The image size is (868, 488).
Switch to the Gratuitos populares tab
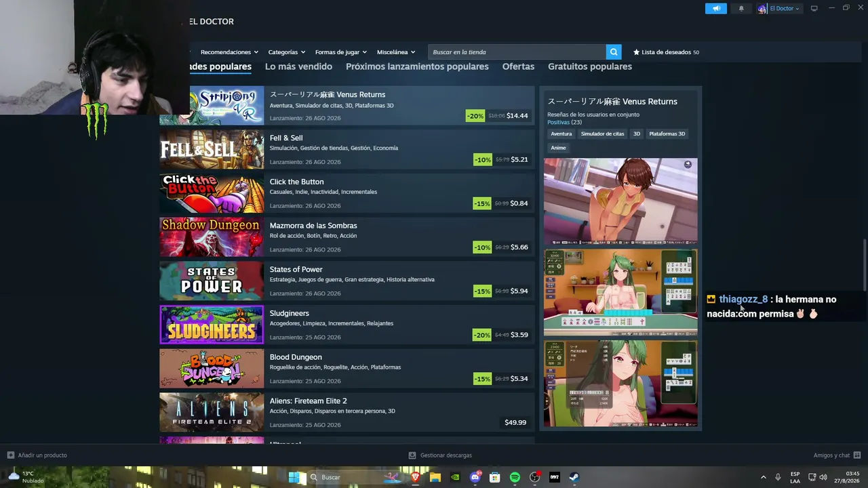590,66
